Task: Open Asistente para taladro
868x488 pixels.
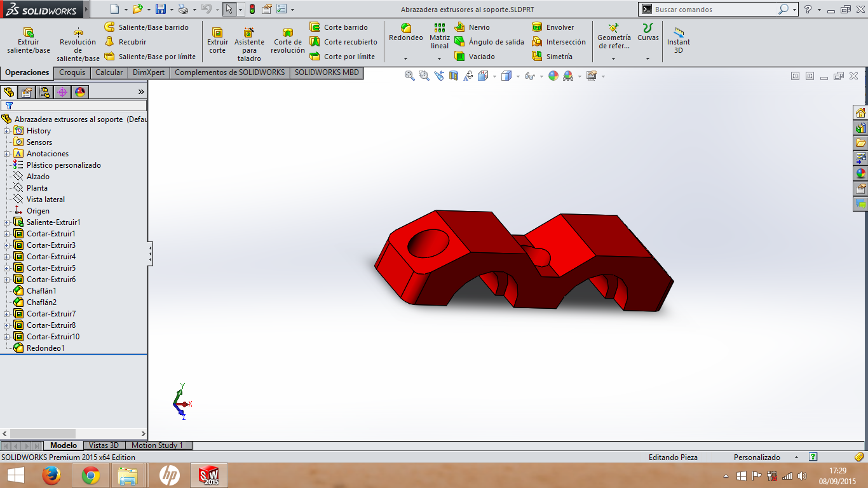Action: 249,44
